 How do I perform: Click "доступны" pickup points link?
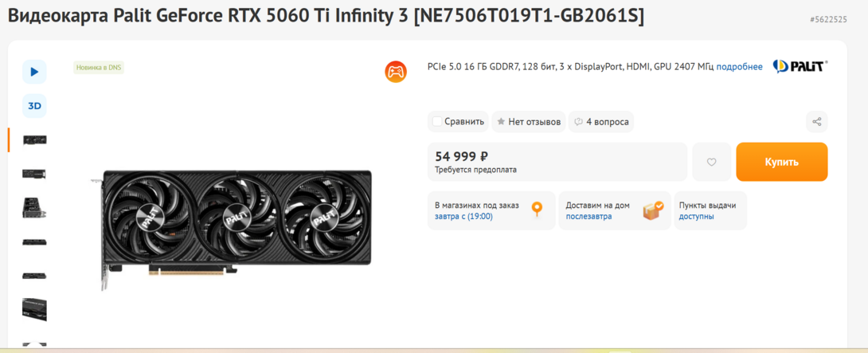coord(696,216)
